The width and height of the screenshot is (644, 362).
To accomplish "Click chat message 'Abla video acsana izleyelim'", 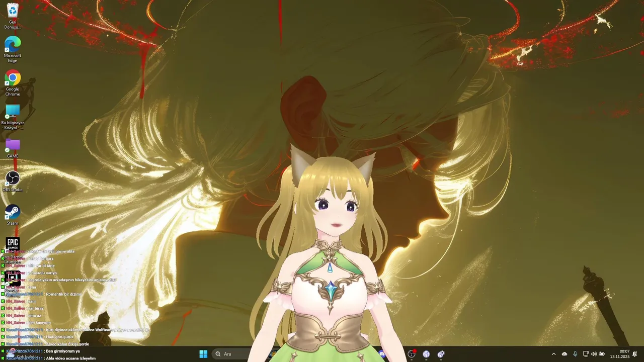I will pyautogui.click(x=70, y=358).
